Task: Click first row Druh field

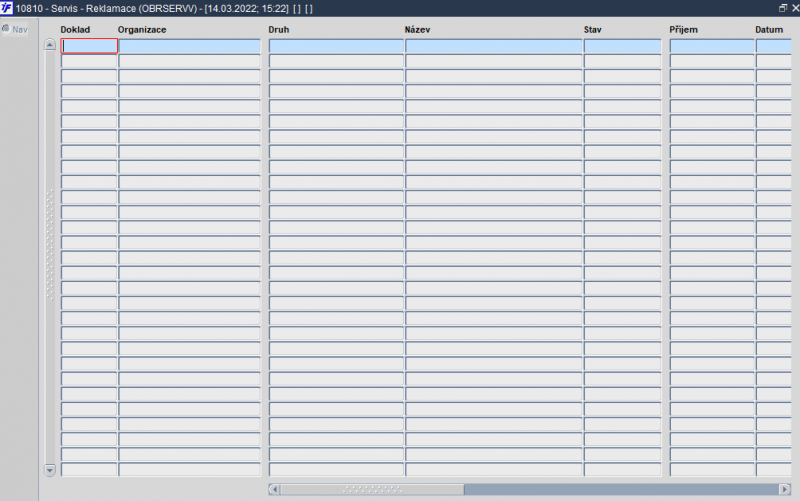Action: [336, 46]
